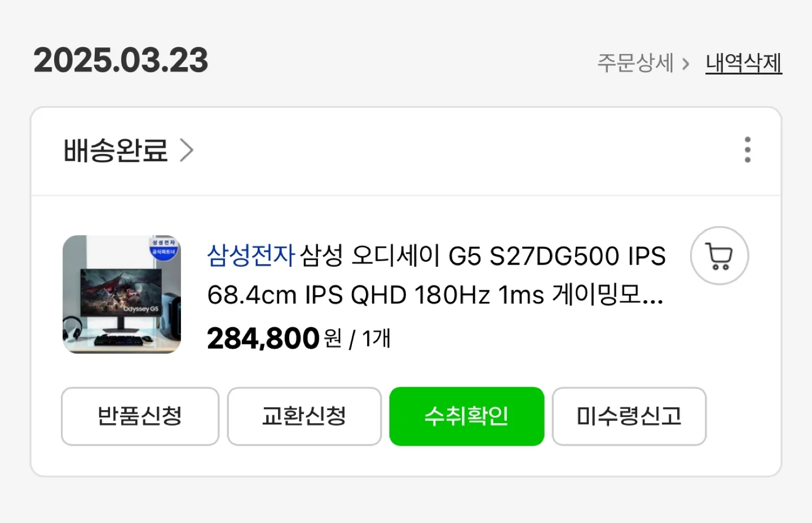Click the order date 2025.03.23
The width and height of the screenshot is (812, 523).
click(x=121, y=60)
